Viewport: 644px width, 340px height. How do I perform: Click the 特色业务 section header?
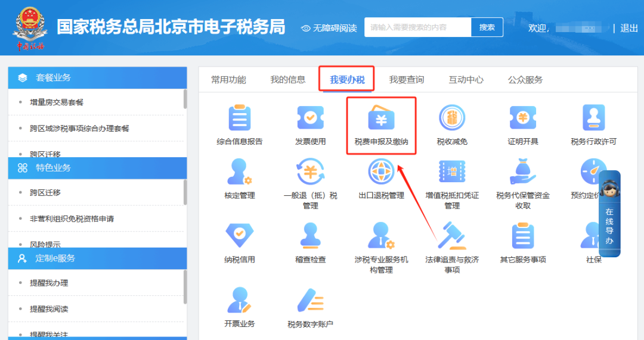click(97, 168)
